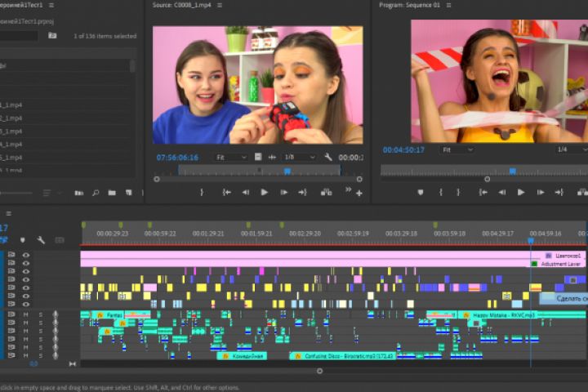Open the Program monitor Fit zoom dropdown

pos(457,150)
